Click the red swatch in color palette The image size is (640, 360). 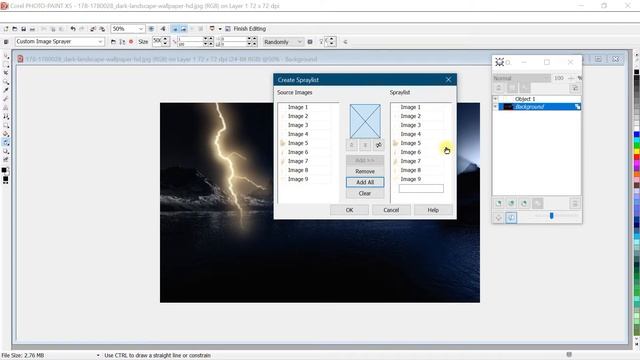pos(636,157)
